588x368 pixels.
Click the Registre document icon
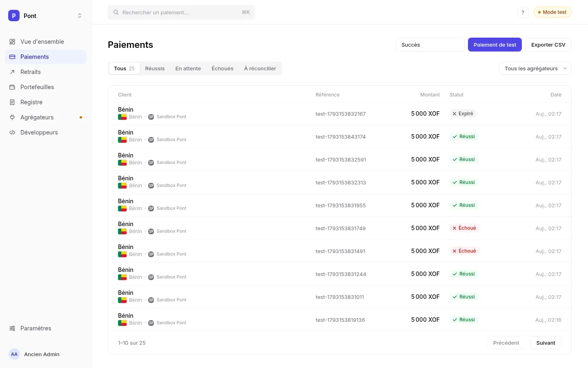[x=12, y=102]
